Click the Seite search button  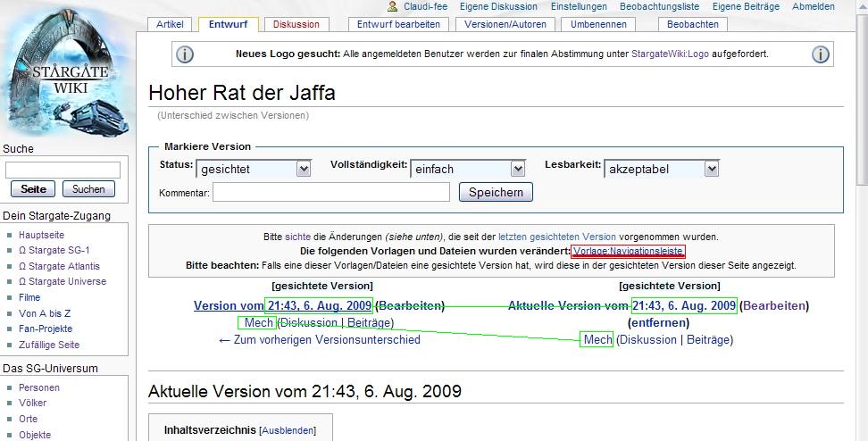tap(33, 189)
